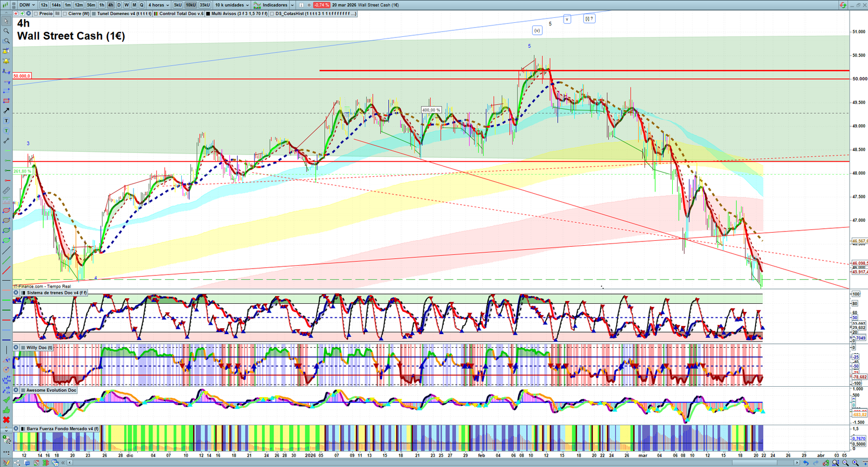The width and height of the screenshot is (868, 467).
Task: Open the DOW symbol dropdown
Action: point(27,5)
